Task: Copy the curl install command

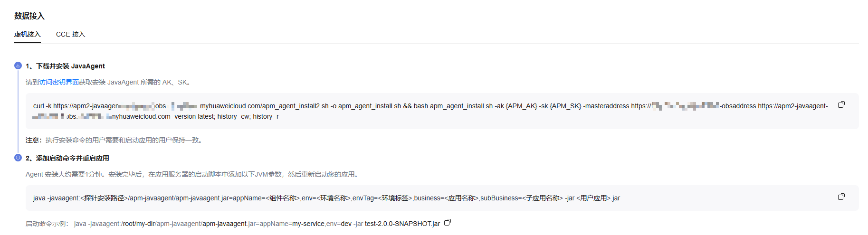Action: coord(841,105)
